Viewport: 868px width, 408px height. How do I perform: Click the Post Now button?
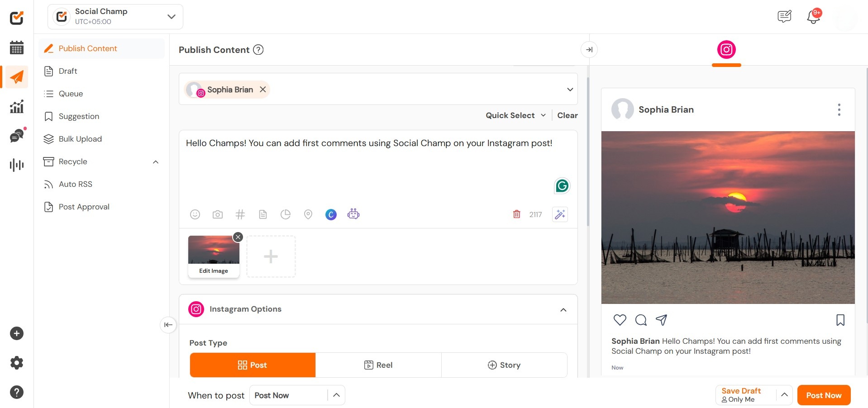[824, 395]
